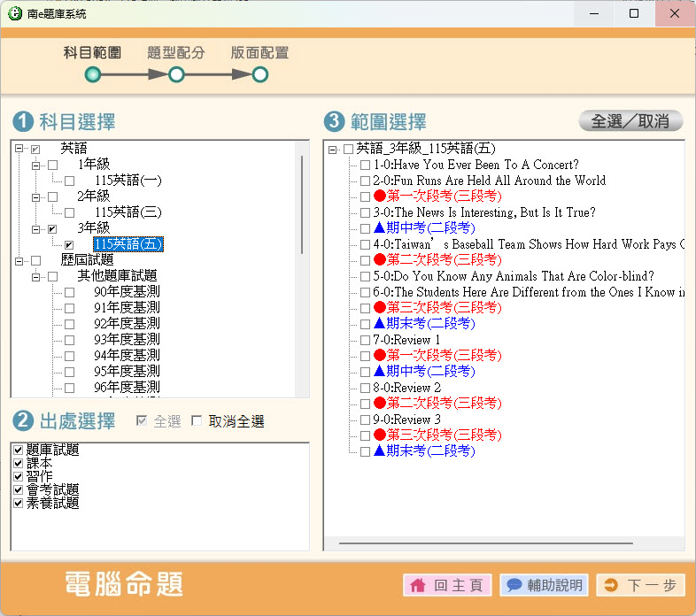Screen dimensions: 696x616
Task: Click the home icon on 回主頁 button
Action: point(417,585)
